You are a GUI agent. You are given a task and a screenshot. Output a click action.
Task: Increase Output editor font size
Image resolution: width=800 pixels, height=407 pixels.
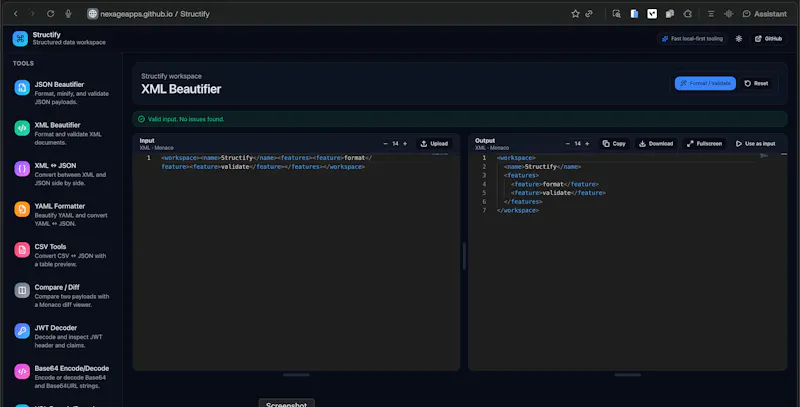point(587,144)
